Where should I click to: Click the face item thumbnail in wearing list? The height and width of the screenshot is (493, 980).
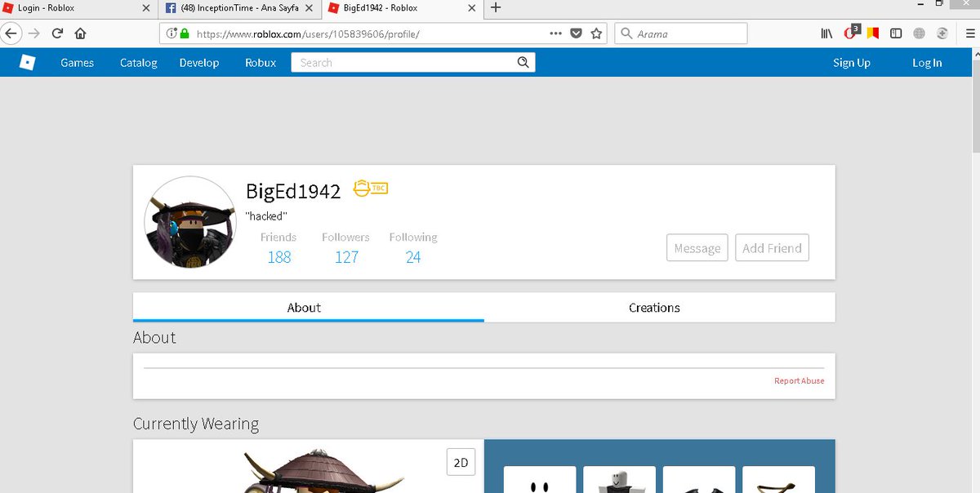[540, 480]
